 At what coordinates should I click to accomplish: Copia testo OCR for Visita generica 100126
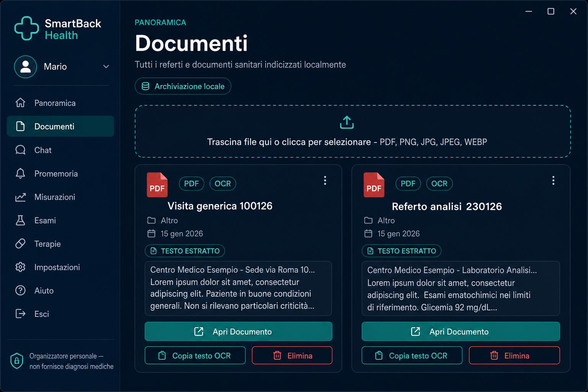click(195, 356)
